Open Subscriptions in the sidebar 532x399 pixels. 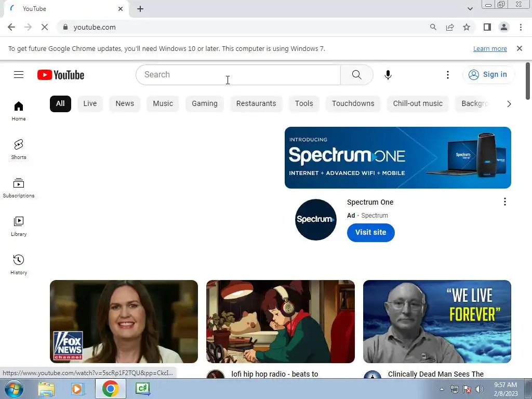19,188
